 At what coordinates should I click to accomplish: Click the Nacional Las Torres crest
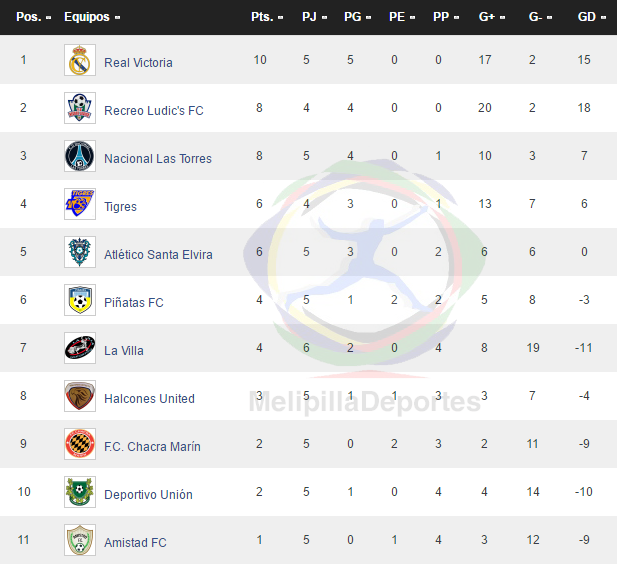(x=80, y=157)
